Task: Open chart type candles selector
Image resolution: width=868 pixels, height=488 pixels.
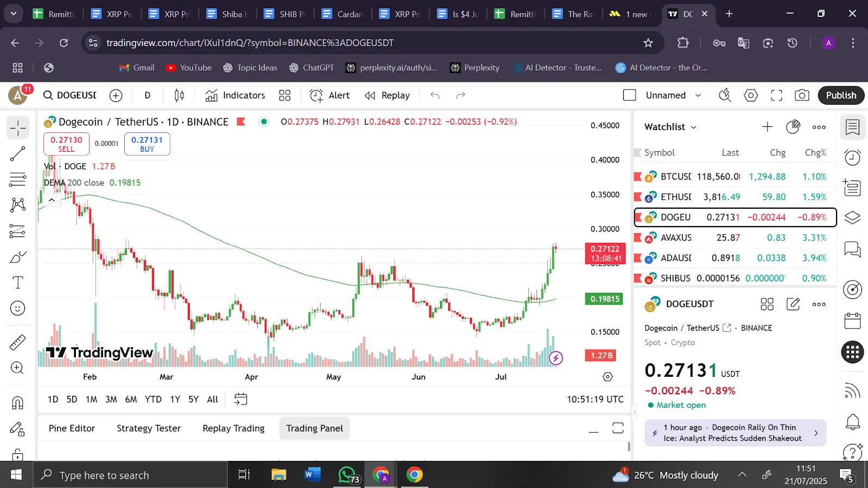Action: click(x=180, y=95)
